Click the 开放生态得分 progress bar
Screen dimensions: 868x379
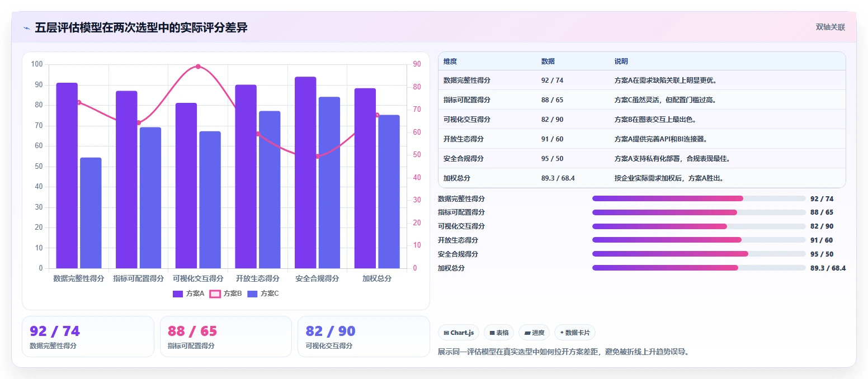(x=699, y=240)
